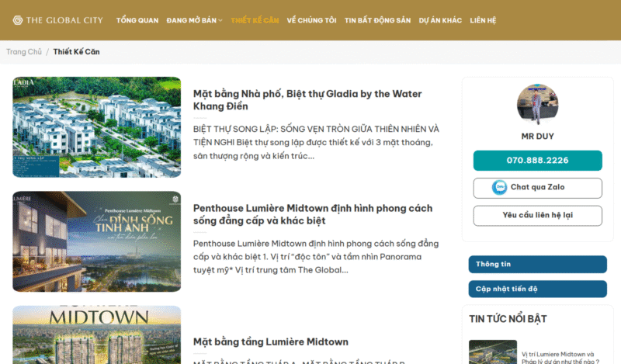Expand the Đang Mở Bán dropdown arrow
Viewport: 621px width, 364px height.
click(220, 21)
